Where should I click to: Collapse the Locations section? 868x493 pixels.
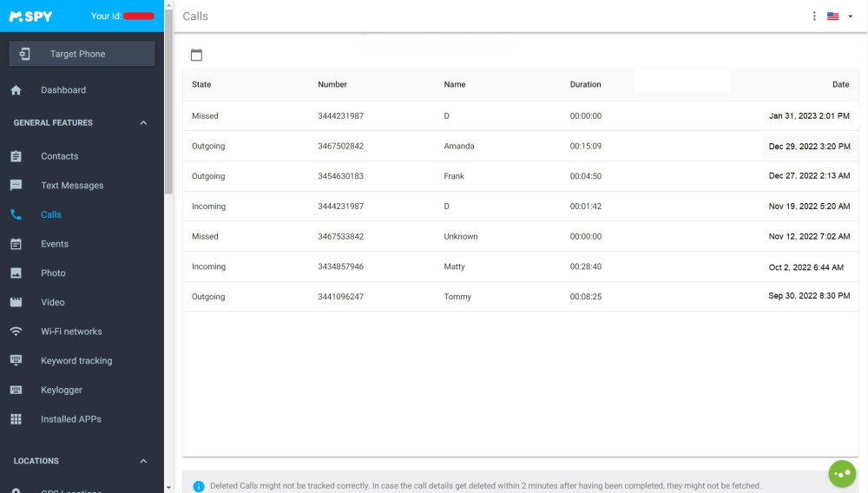pyautogui.click(x=143, y=461)
